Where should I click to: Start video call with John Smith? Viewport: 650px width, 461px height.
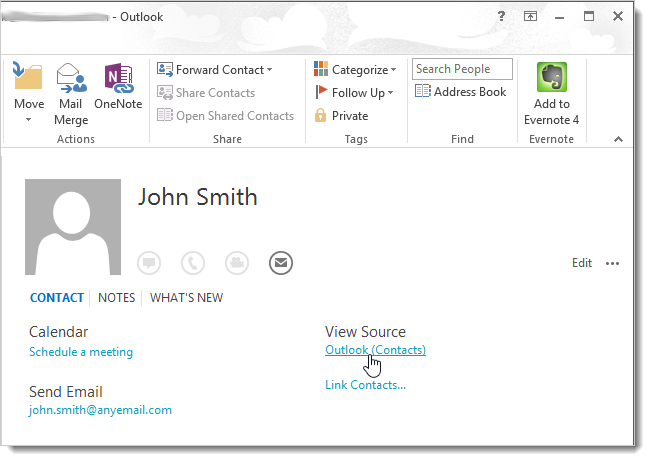tap(237, 263)
